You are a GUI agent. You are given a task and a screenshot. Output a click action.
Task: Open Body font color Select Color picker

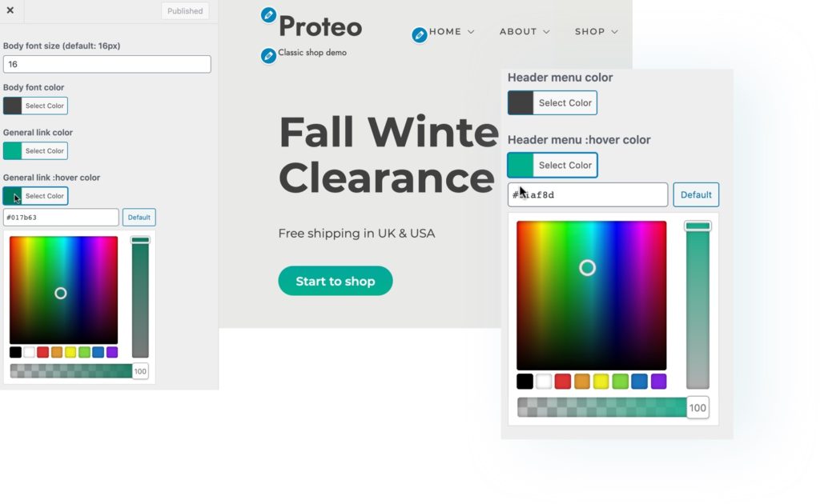pyautogui.click(x=35, y=106)
